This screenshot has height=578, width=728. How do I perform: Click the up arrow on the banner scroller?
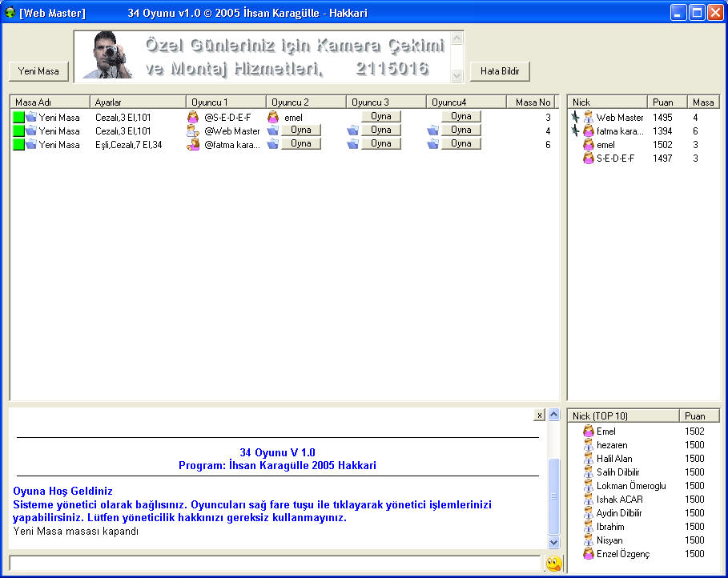(457, 36)
